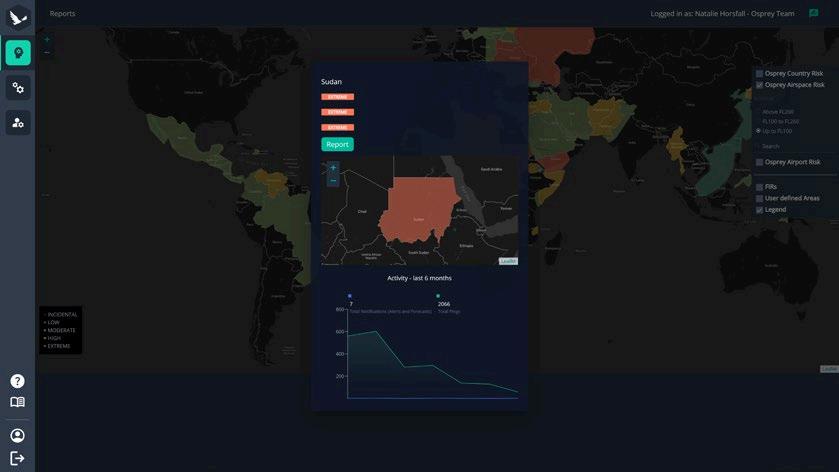Open the user management sidebar icon
The image size is (839, 472).
click(x=18, y=123)
